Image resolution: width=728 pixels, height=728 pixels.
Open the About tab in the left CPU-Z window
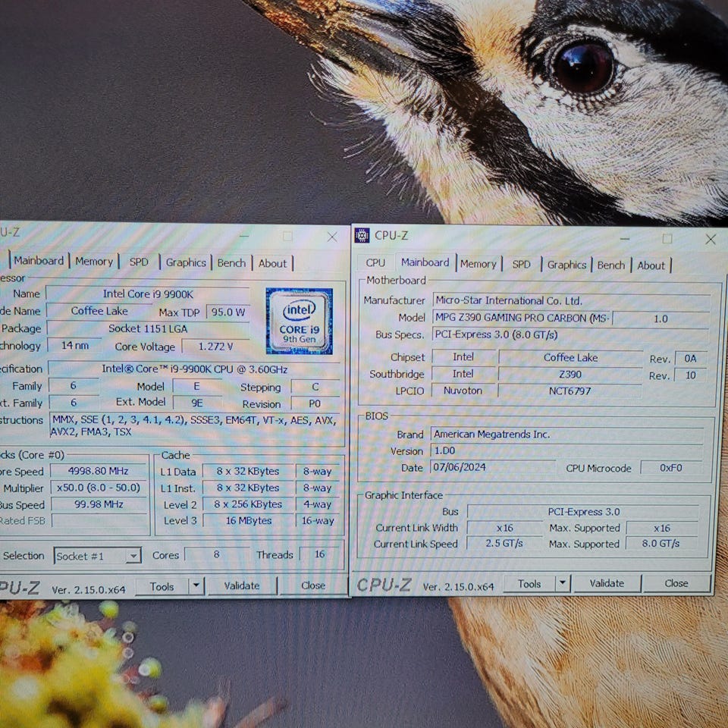pyautogui.click(x=272, y=264)
